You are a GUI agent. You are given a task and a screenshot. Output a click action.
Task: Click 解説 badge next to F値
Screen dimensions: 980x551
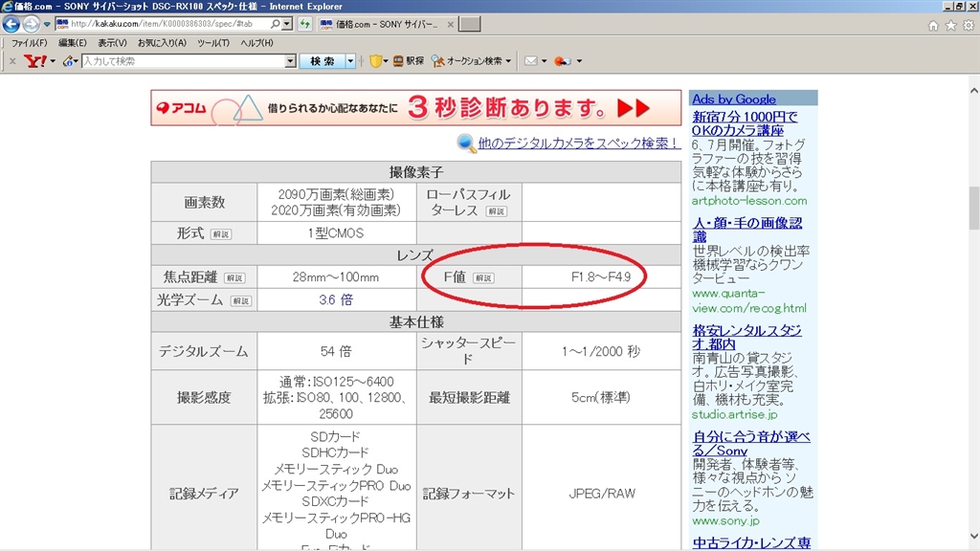point(483,278)
